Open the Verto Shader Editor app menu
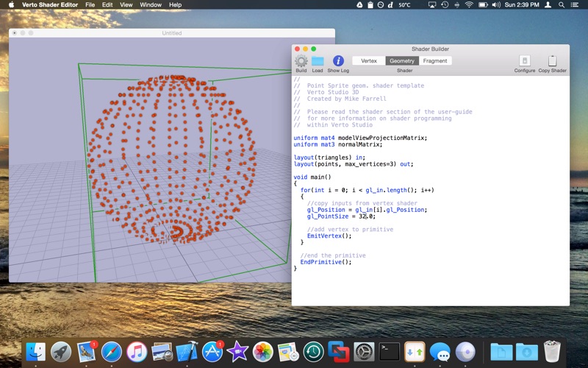Image resolution: width=588 pixels, height=368 pixels. 51,5
